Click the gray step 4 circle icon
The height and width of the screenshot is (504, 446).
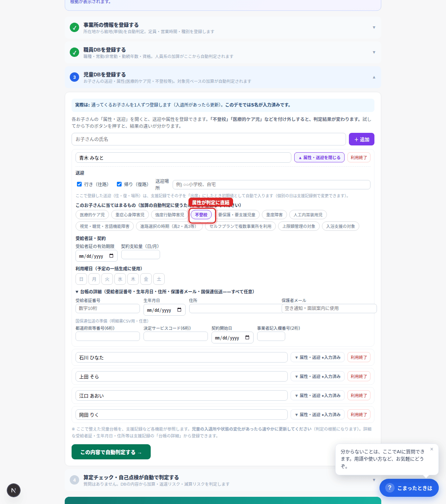74,480
